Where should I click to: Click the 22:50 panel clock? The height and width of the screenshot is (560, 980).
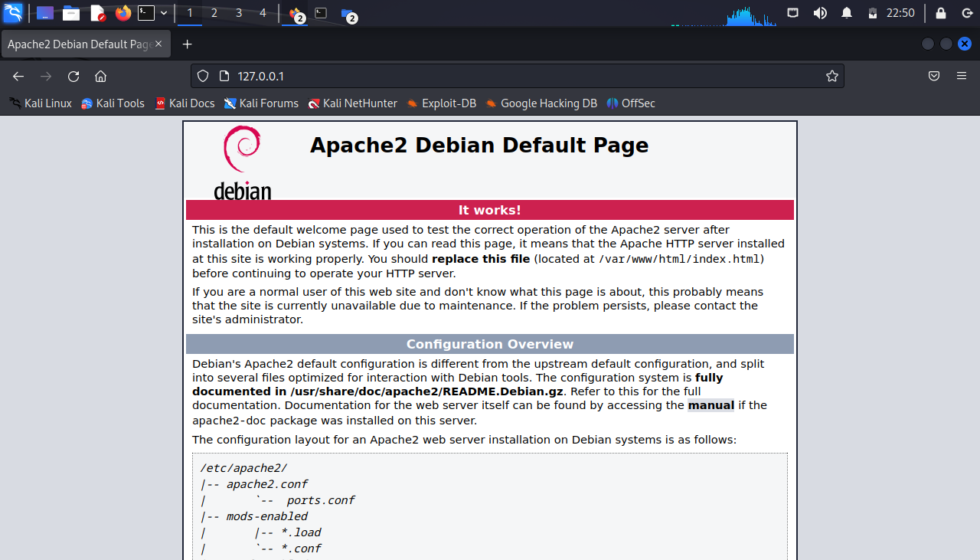pos(900,13)
